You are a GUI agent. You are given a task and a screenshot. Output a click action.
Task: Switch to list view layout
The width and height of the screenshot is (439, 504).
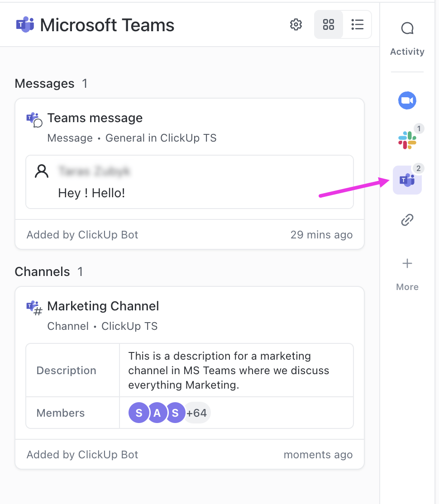pyautogui.click(x=358, y=24)
